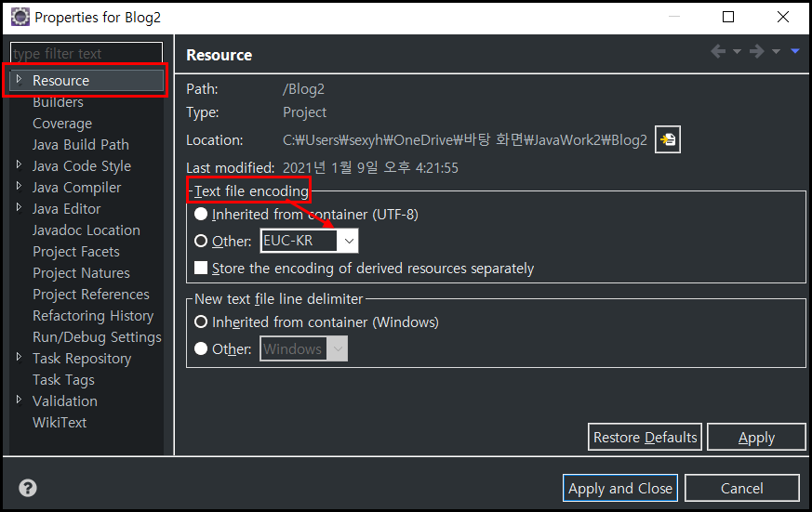The image size is (812, 512).
Task: Expand the Java Editor node
Action: coord(20,207)
